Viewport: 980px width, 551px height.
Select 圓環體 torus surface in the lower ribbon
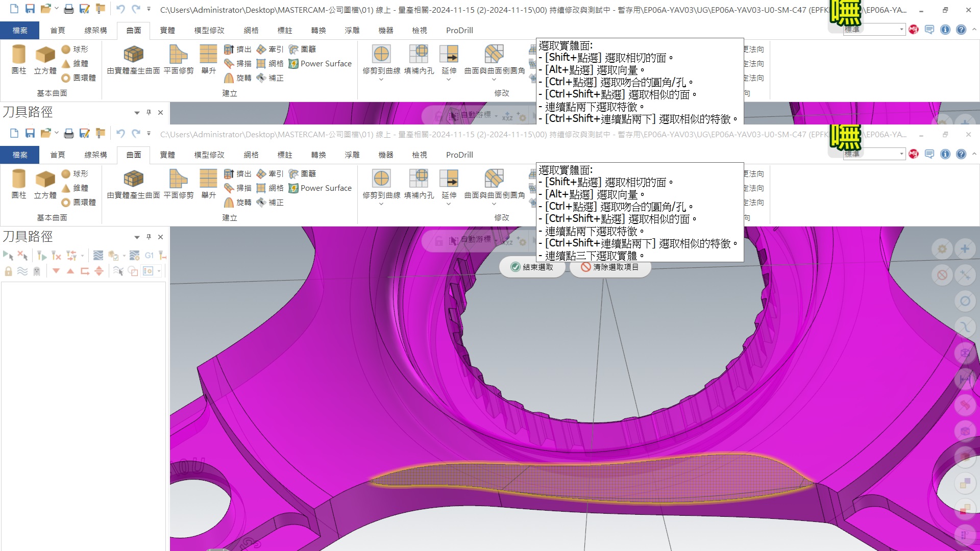[79, 203]
